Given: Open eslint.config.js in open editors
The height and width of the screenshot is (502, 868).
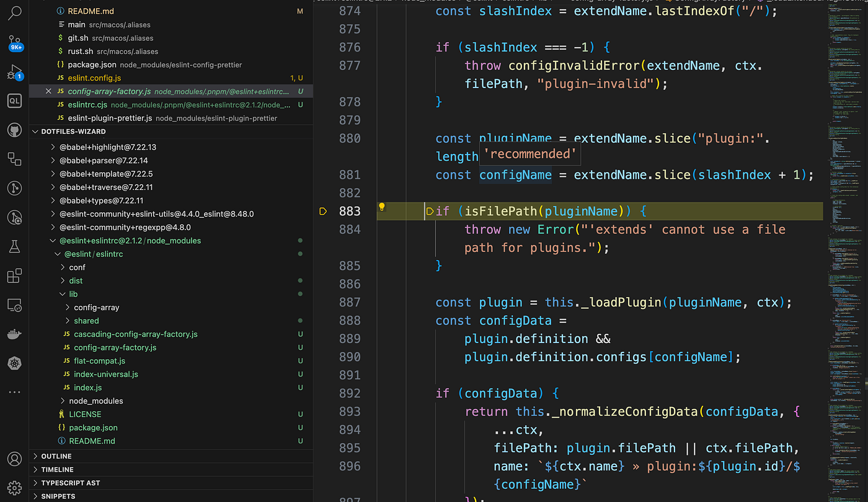Looking at the screenshot, I should click(94, 78).
